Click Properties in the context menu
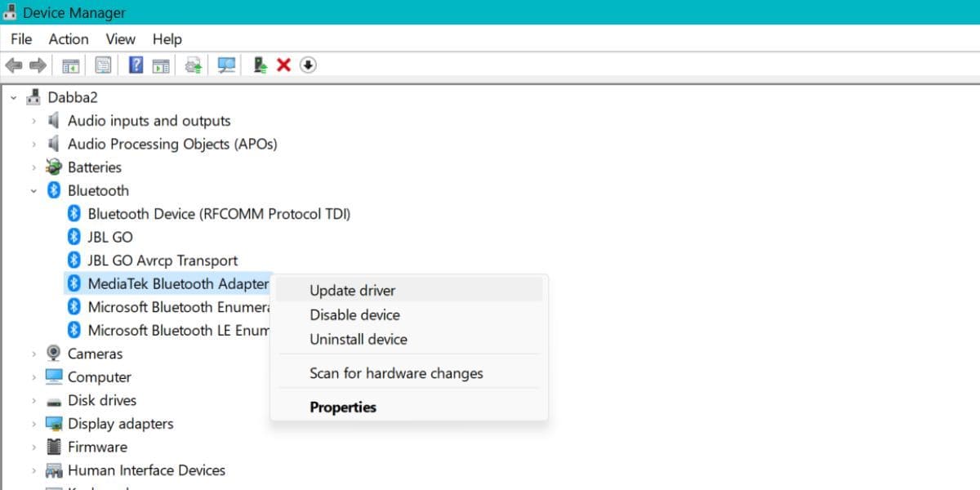This screenshot has width=980, height=490. point(343,407)
